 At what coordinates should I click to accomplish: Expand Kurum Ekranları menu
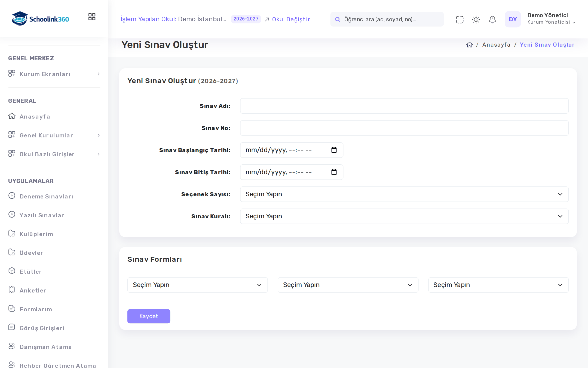54,74
